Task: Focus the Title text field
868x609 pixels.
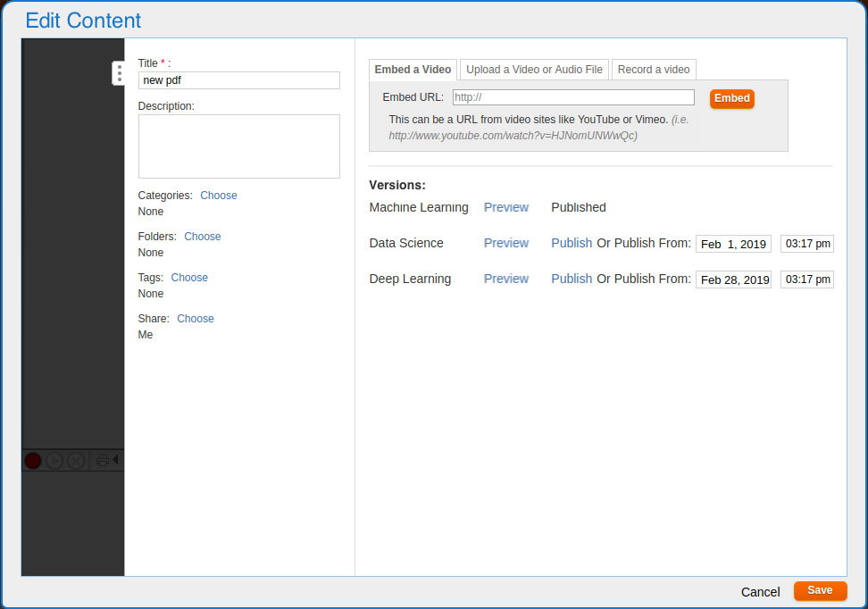Action: [238, 80]
